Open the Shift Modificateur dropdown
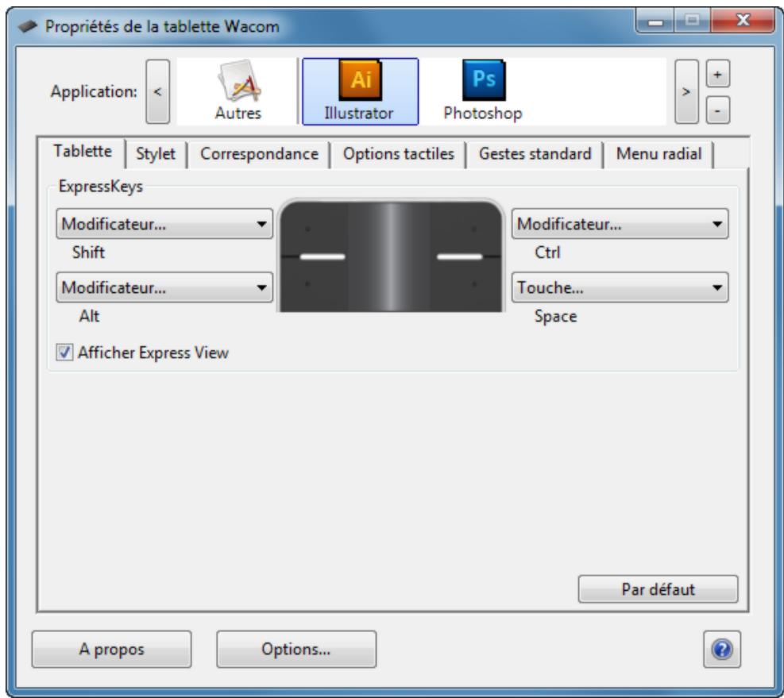 (x=164, y=224)
